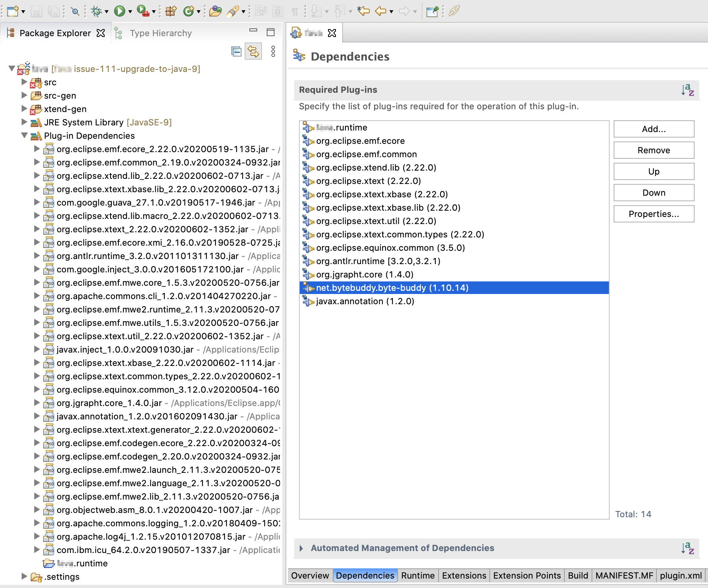708x588 pixels.
Task: Click the green Run button icon
Action: tap(120, 11)
